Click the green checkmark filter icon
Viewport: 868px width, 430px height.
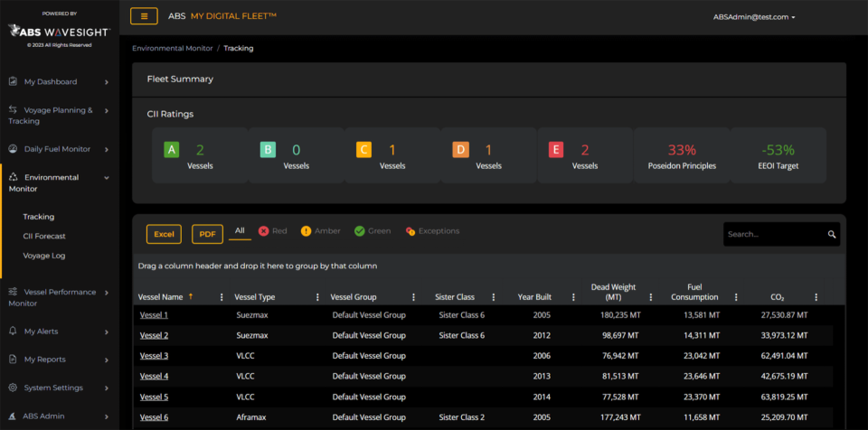pos(359,230)
